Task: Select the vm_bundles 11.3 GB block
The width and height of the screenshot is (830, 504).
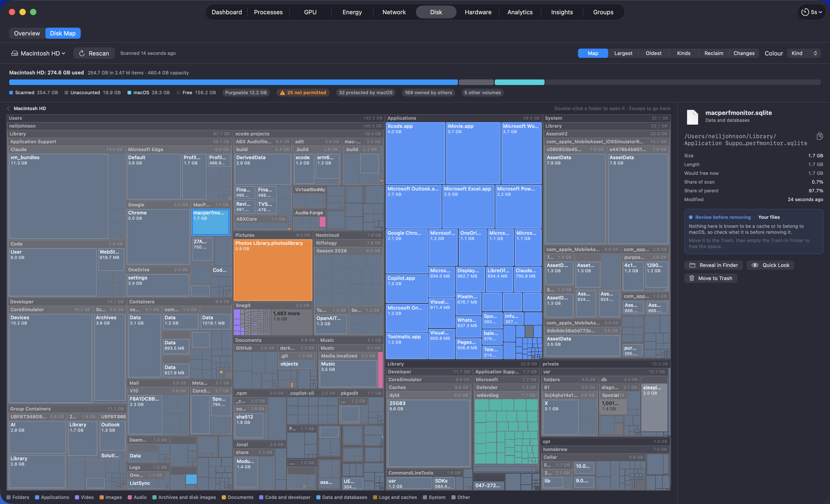Action: click(59, 196)
